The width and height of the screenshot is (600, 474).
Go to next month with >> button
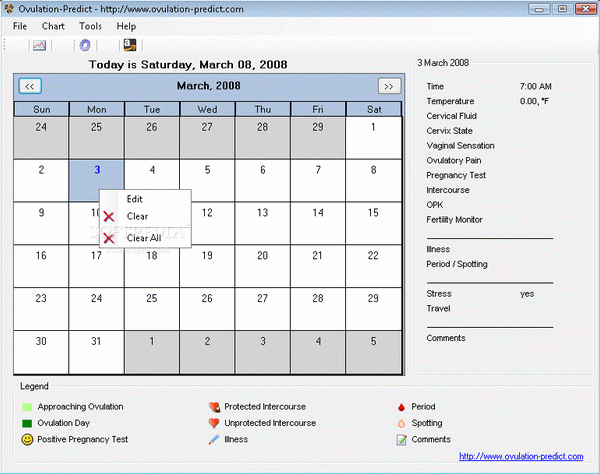click(389, 86)
